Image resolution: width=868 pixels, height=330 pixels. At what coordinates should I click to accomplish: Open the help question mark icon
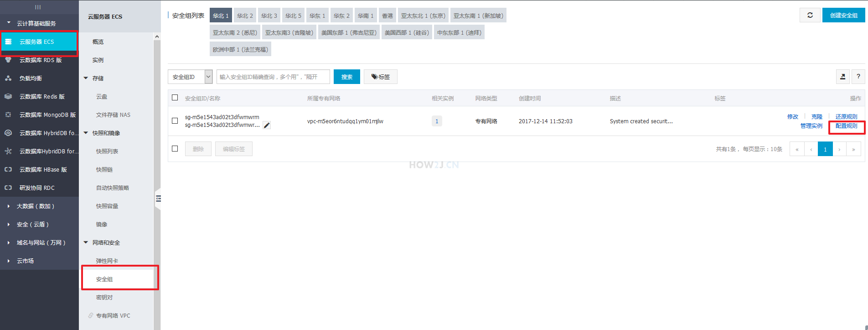pos(858,77)
